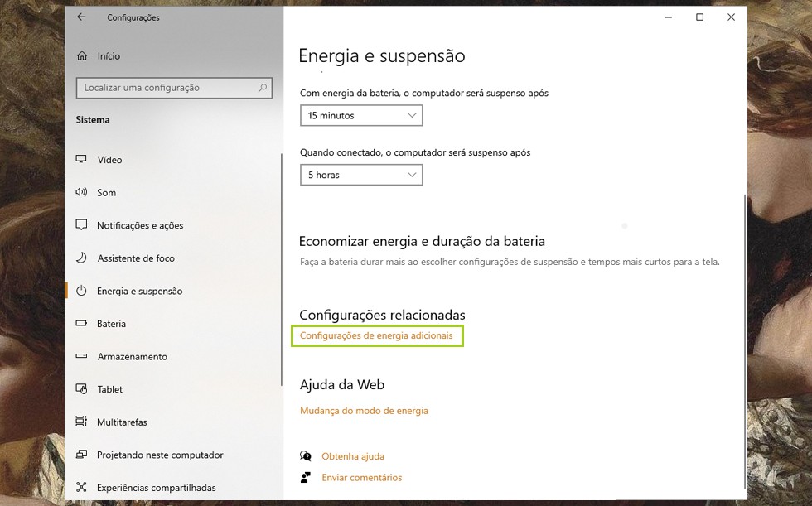Open the battery sleep time dropdown
Screen dimensions: 812x506
[x=361, y=115]
